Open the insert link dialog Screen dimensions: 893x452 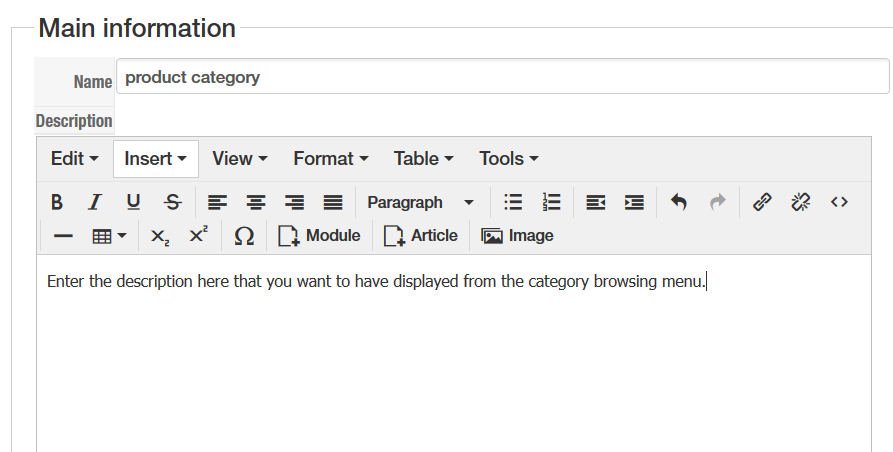[x=762, y=202]
